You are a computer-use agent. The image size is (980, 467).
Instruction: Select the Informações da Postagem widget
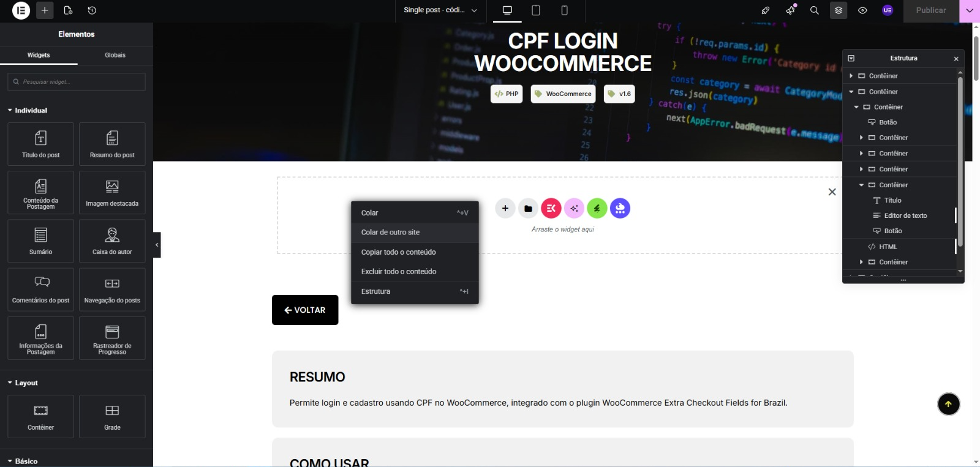(x=41, y=338)
